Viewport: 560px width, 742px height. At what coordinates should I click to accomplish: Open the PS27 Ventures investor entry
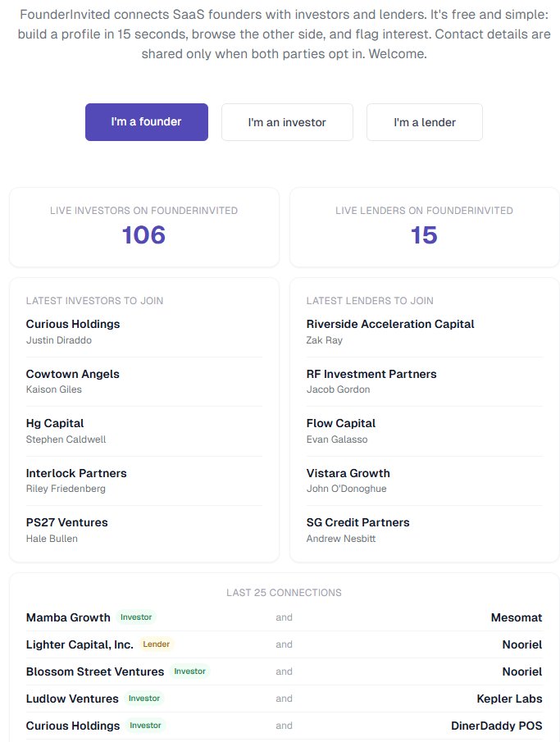(66, 522)
